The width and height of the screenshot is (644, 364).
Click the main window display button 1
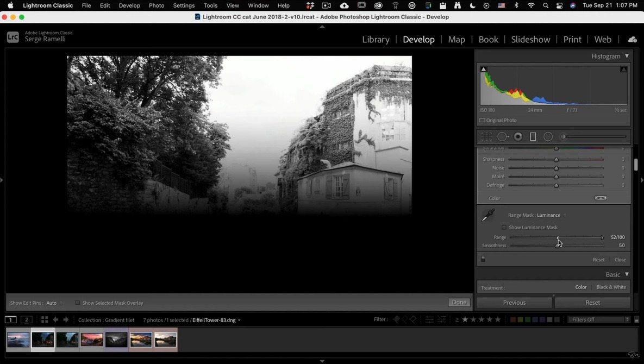point(11,319)
